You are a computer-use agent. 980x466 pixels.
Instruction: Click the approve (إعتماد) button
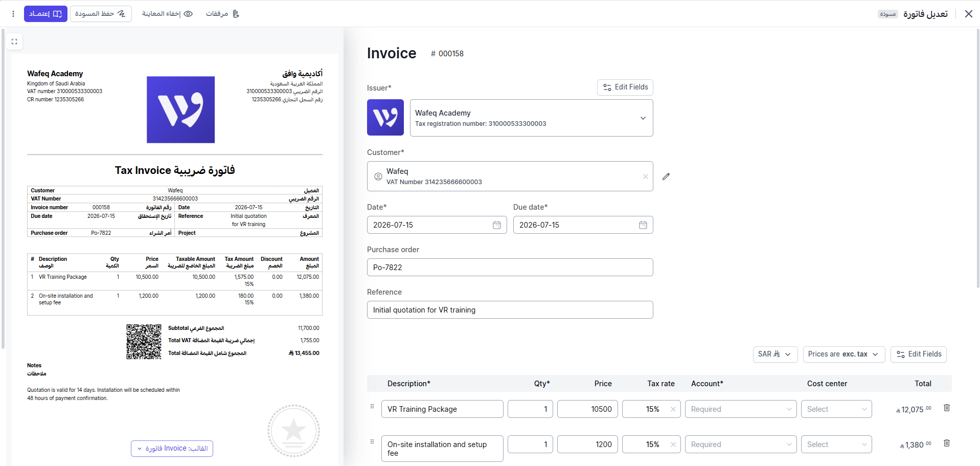(45, 14)
